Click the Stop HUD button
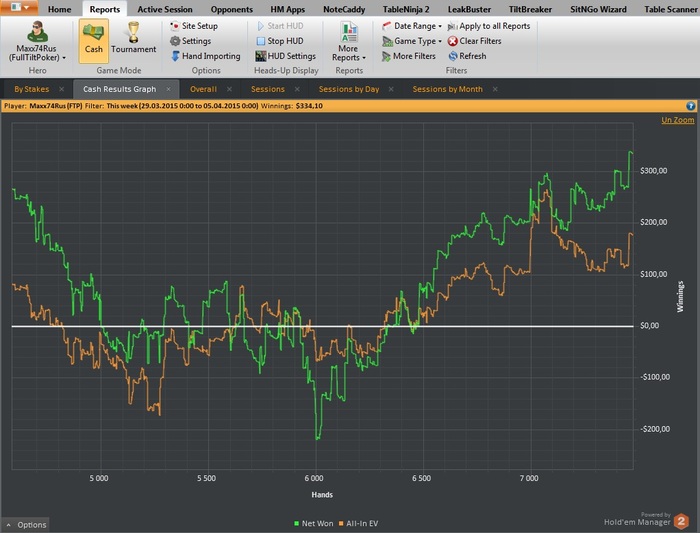Image resolution: width=700 pixels, height=533 pixels. click(280, 41)
